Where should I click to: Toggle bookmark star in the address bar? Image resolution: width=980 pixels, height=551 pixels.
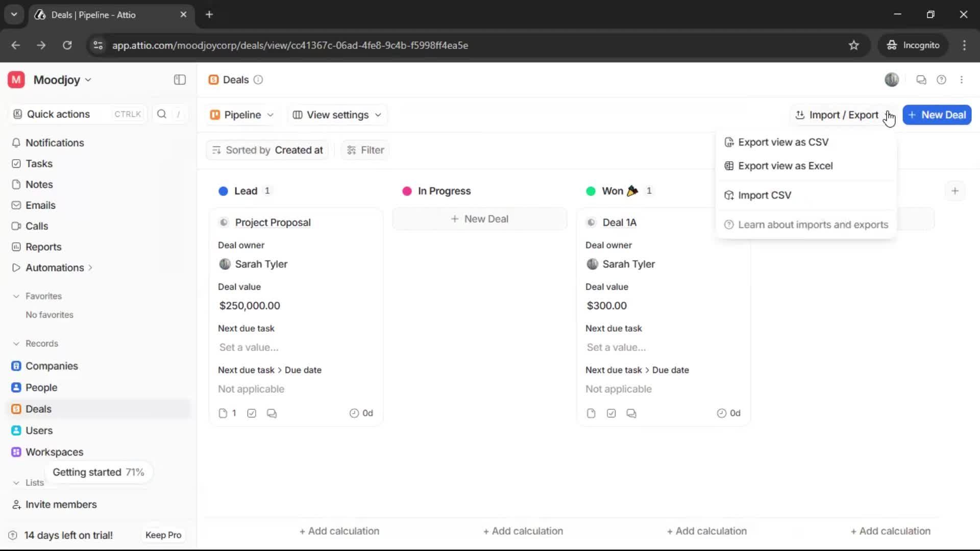(854, 45)
